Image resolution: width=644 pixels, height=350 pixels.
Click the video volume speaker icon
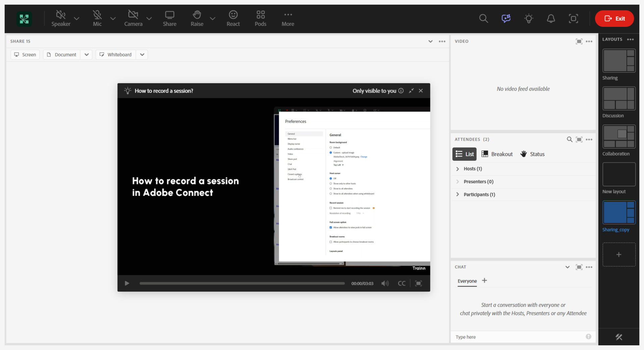(385, 283)
